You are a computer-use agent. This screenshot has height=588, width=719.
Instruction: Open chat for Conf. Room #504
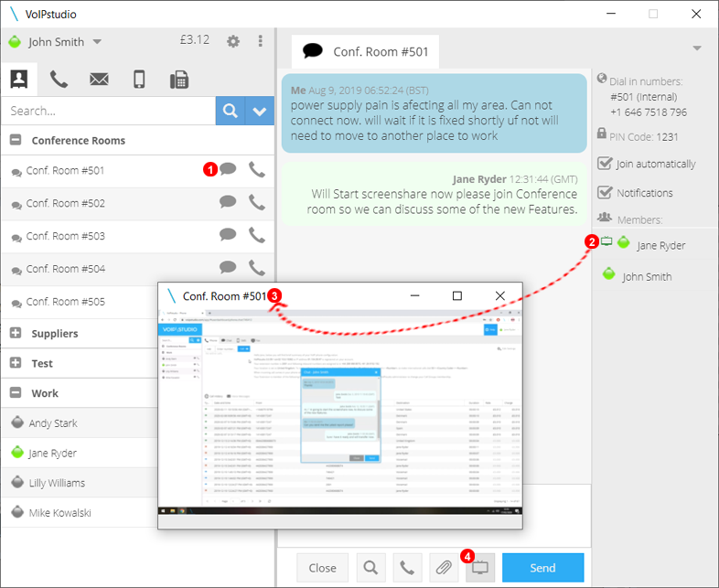click(228, 268)
